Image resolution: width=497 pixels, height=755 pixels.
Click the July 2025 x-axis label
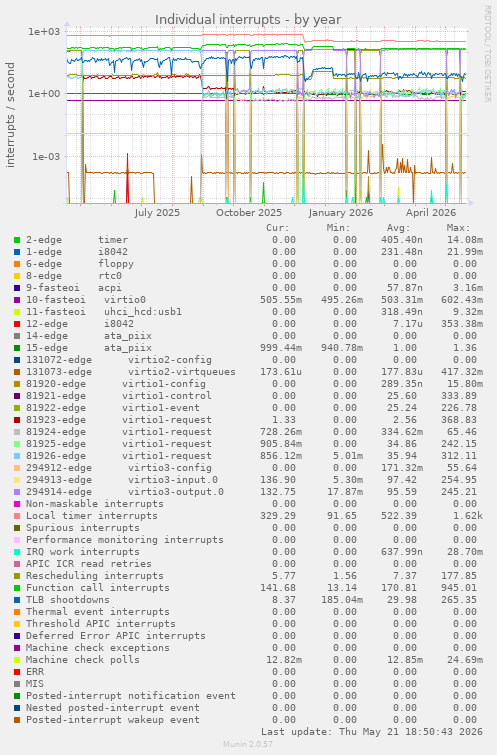click(x=157, y=213)
